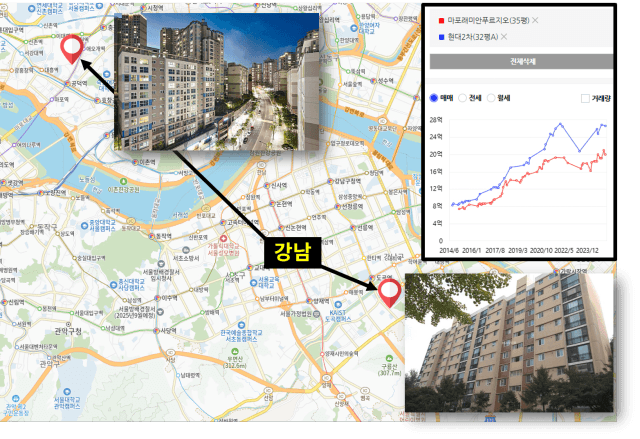Click the 노량진역 station icon
640x439 pixels.
coord(40,193)
